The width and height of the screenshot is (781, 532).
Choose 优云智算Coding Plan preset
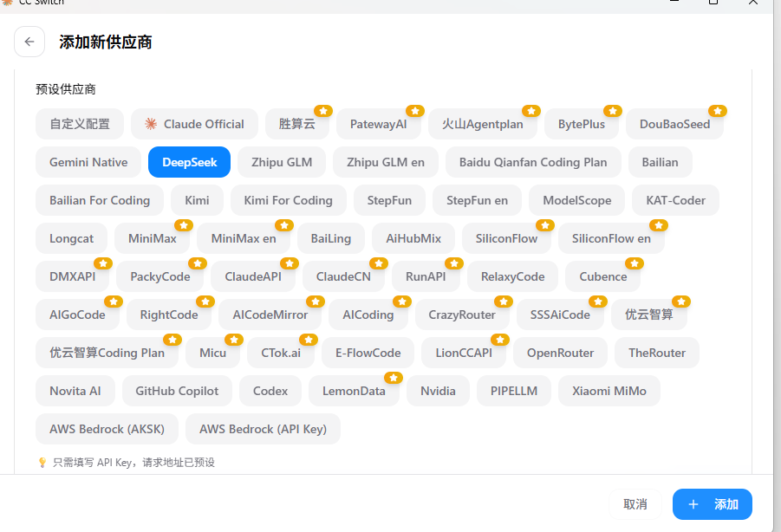pos(107,353)
